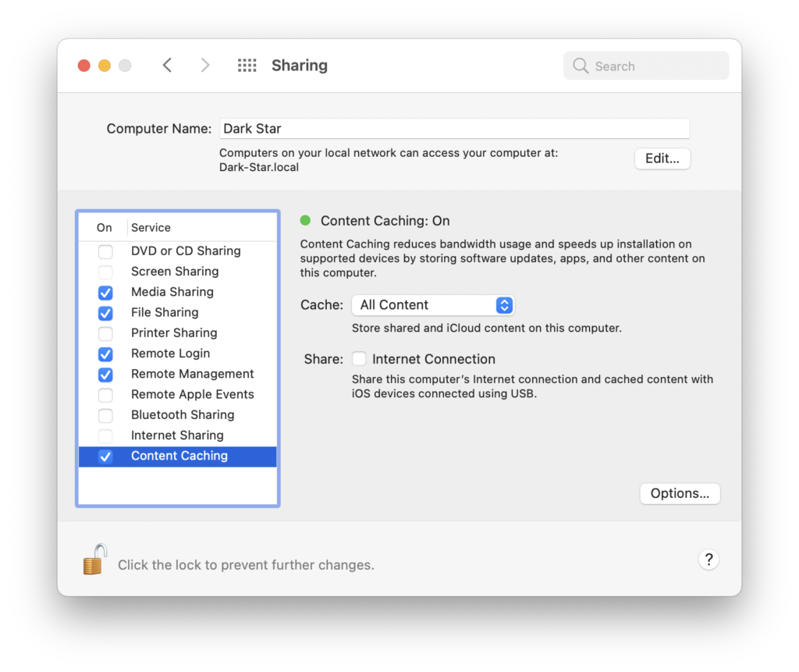799x672 pixels.
Task: Enable the Printer Sharing checkbox
Action: tap(105, 333)
